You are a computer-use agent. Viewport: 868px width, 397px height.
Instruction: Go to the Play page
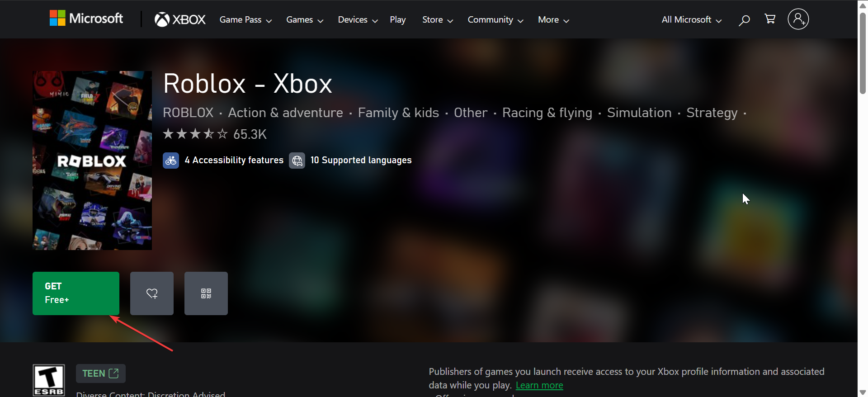coord(398,20)
